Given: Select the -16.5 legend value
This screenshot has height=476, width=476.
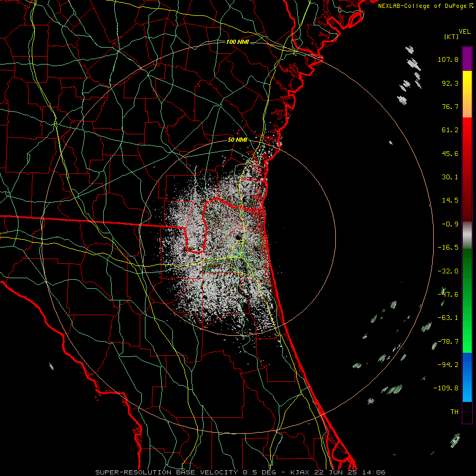Looking at the screenshot, I should click(448, 248).
